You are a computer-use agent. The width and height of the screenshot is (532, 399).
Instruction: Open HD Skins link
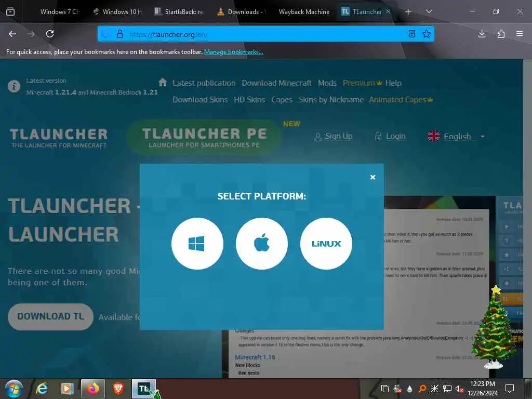click(249, 100)
